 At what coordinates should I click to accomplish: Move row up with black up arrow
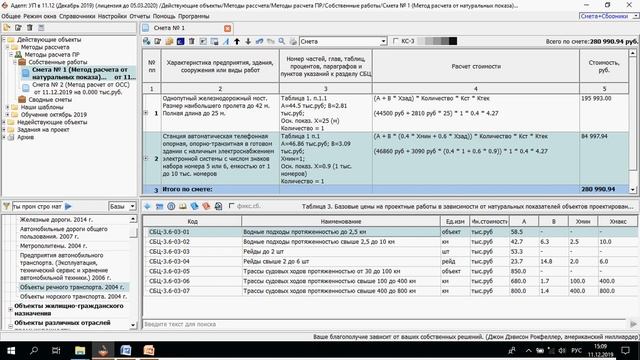pos(237,41)
